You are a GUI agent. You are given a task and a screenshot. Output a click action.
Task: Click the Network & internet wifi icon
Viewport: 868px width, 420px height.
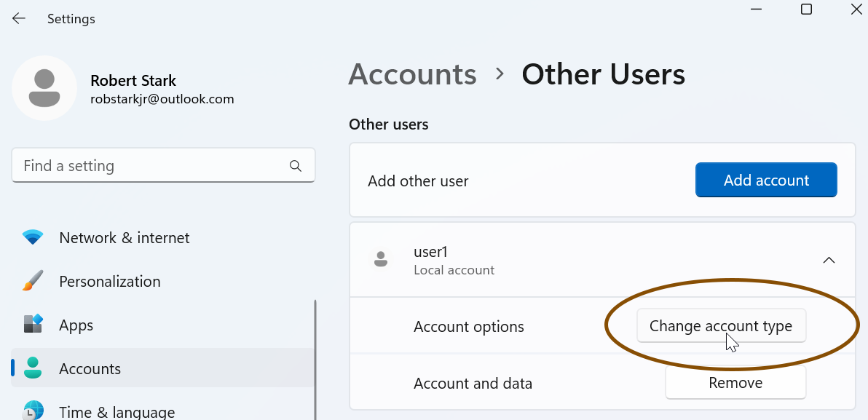pos(33,237)
